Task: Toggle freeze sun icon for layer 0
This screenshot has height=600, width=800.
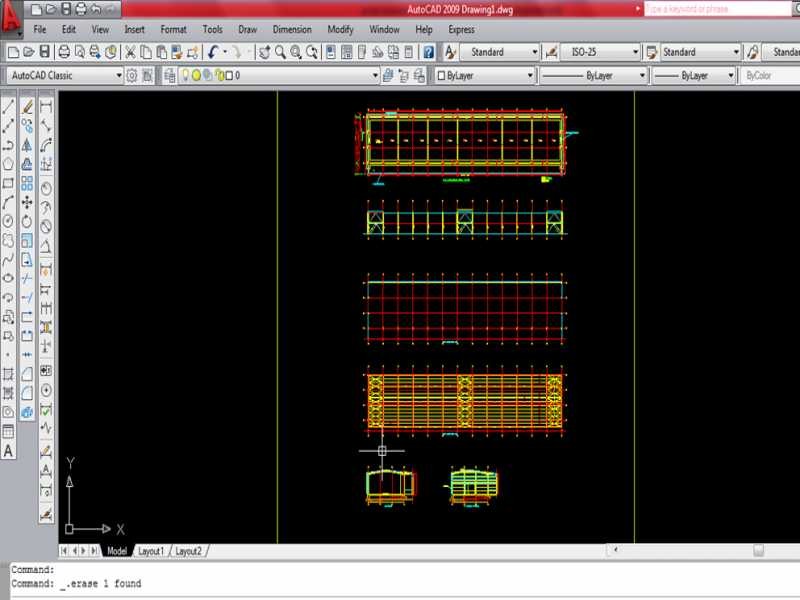Action: (196, 75)
